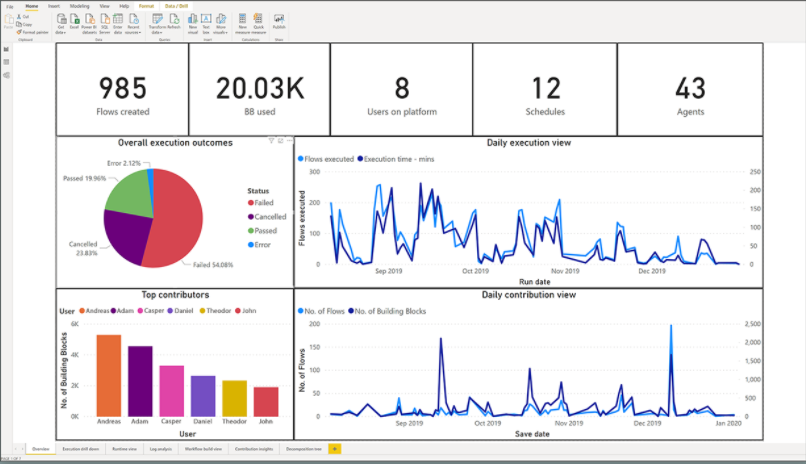Open the File menu
This screenshot has width=806, height=464.
pos(10,7)
